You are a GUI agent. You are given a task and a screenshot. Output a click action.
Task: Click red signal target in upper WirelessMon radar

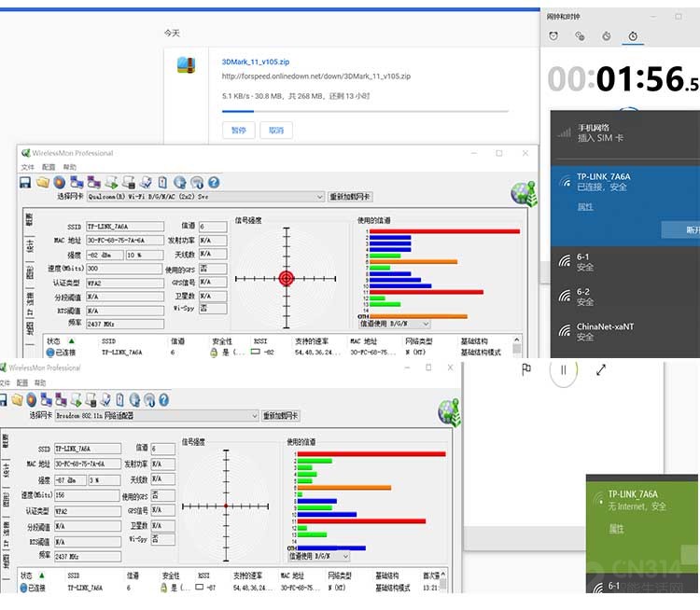[287, 279]
